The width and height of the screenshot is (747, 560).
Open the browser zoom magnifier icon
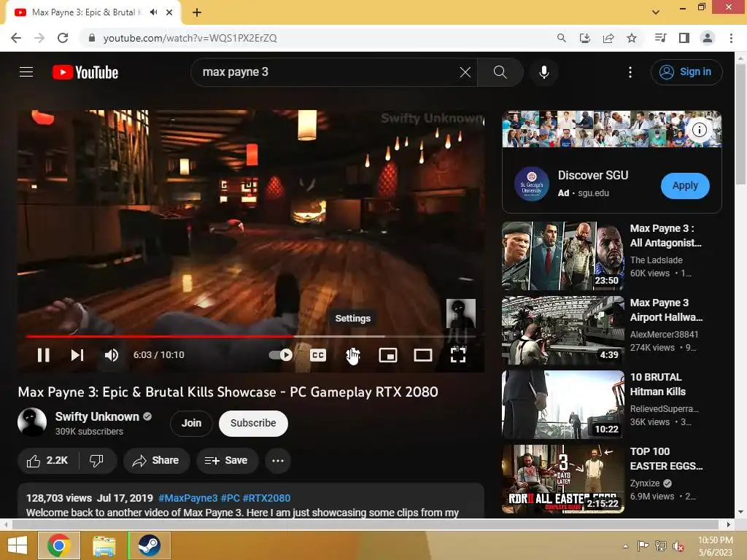[562, 38]
